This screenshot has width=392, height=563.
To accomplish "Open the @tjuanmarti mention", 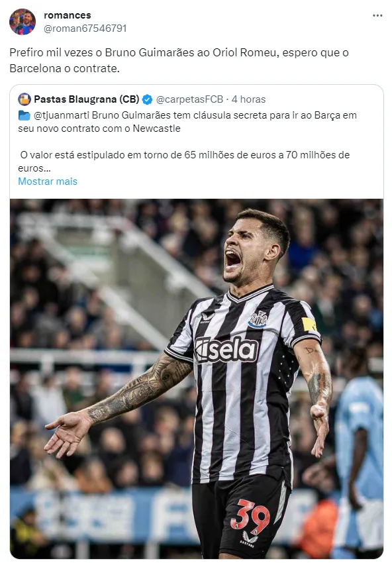I will click(x=62, y=115).
